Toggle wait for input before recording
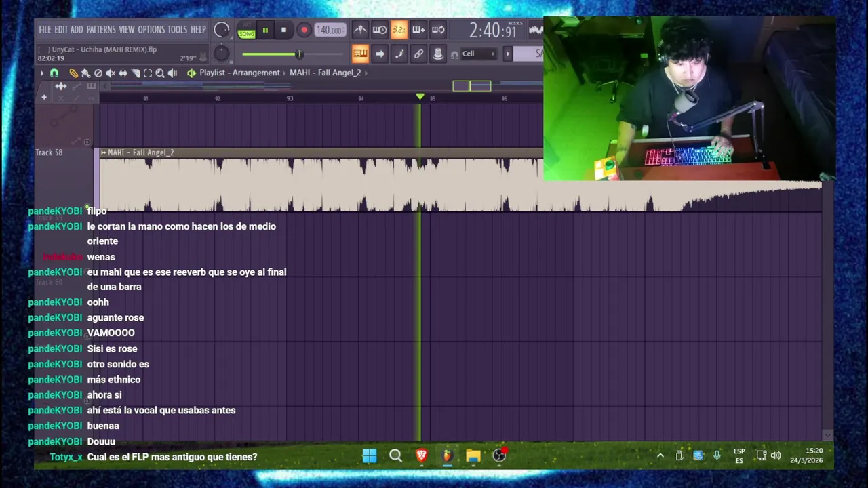The height and width of the screenshot is (488, 868). [380, 30]
